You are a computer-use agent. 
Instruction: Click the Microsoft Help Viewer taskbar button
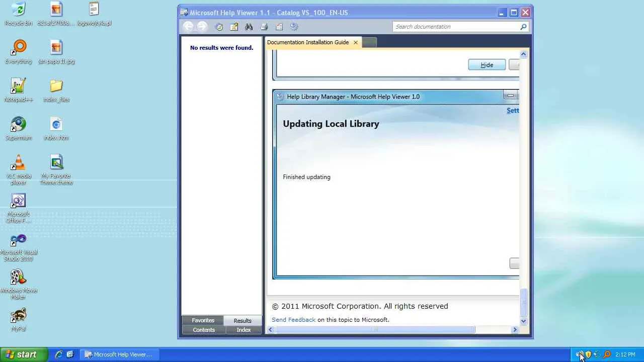point(119,354)
